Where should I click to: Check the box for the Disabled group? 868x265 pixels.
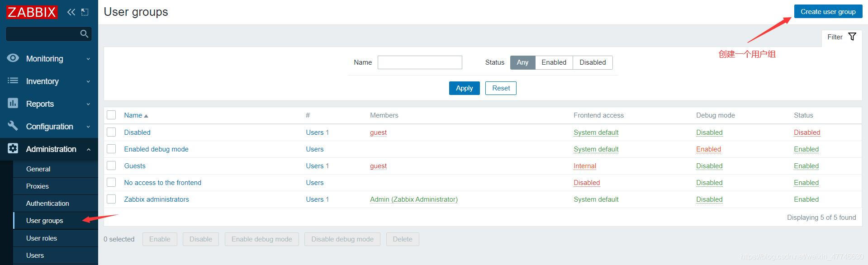pyautogui.click(x=111, y=132)
